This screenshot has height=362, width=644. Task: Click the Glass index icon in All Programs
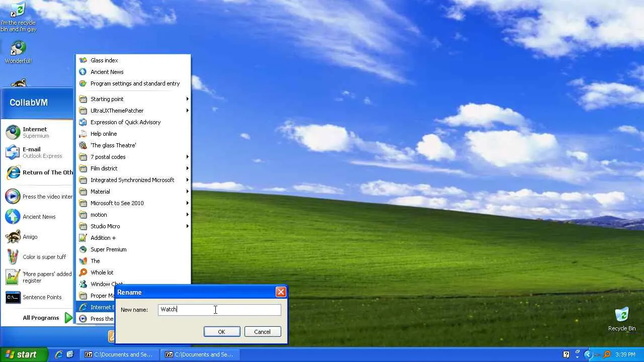(83, 60)
